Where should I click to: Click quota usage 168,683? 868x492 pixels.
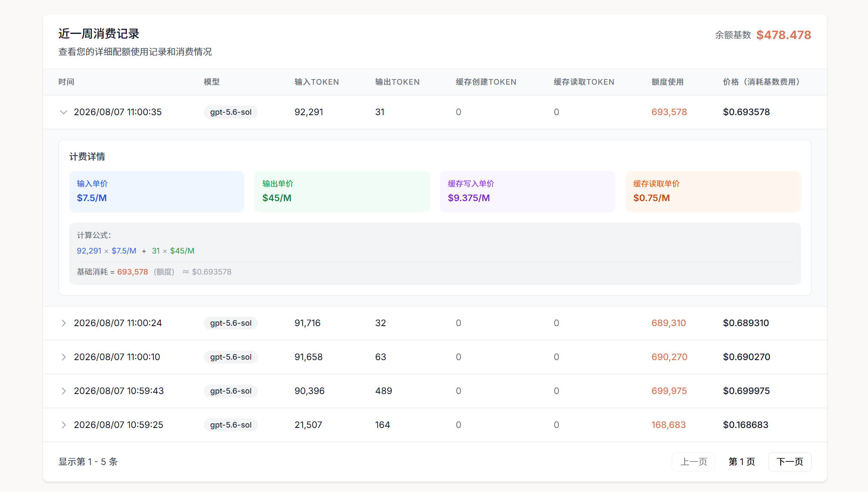[669, 425]
